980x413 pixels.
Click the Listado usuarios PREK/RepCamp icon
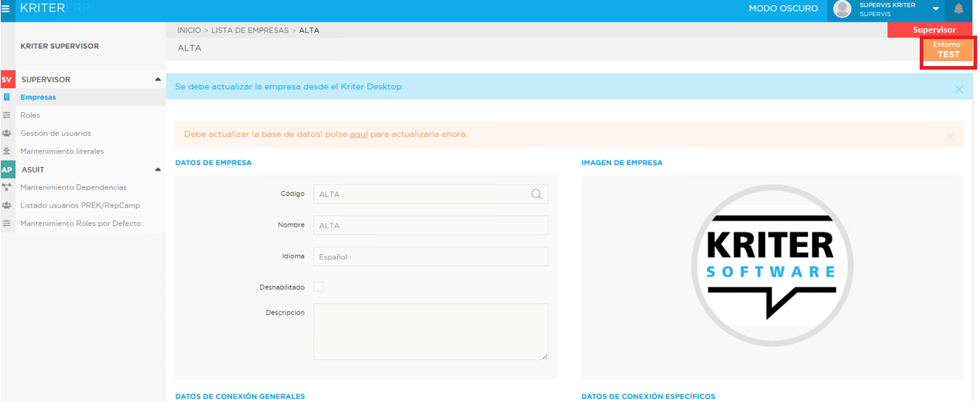click(7, 205)
